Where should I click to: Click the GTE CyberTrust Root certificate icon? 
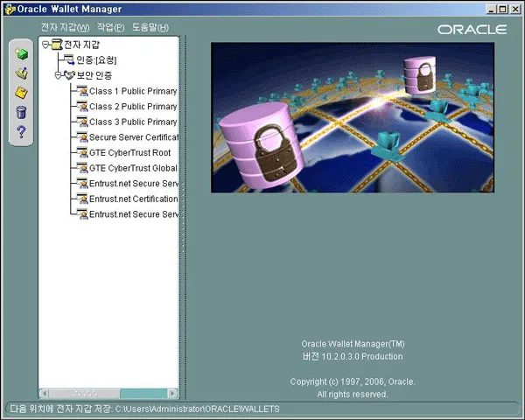click(x=82, y=152)
